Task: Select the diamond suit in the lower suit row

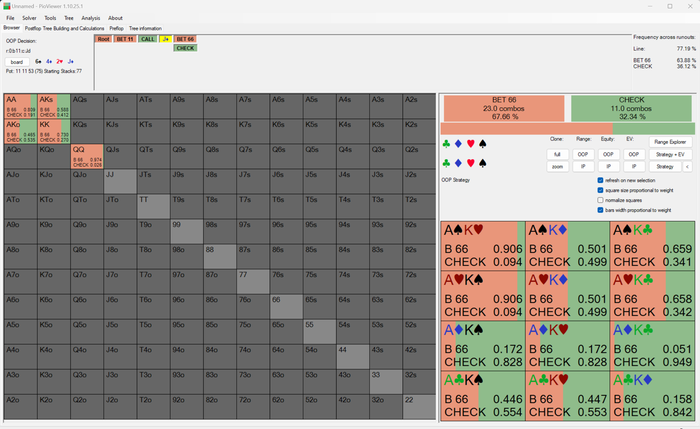Action: click(458, 163)
